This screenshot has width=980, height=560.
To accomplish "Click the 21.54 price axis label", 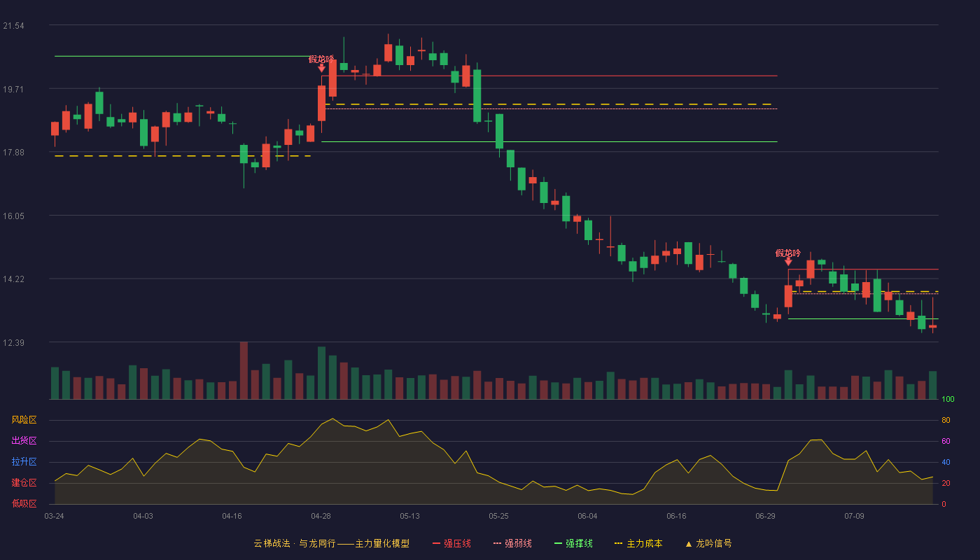I will tap(14, 26).
